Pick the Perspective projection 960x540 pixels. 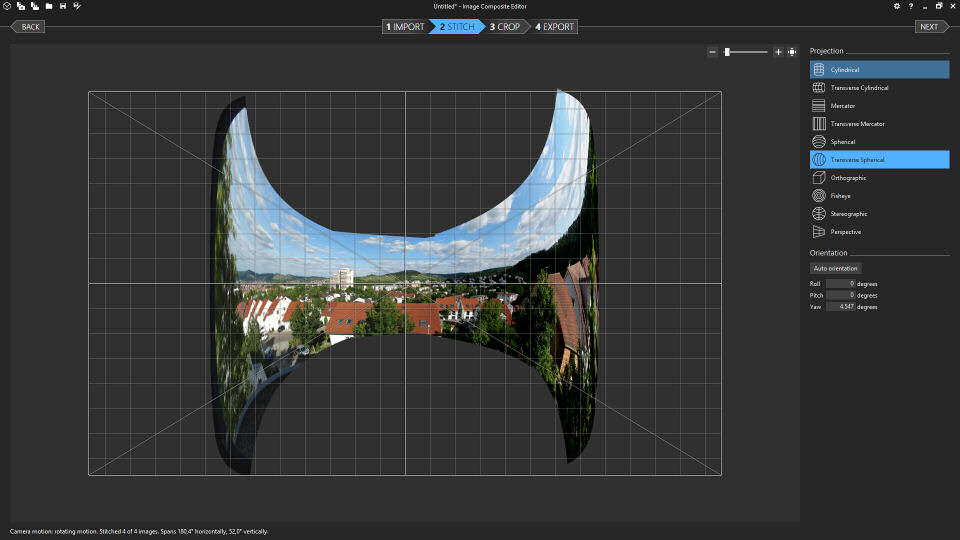pos(879,232)
